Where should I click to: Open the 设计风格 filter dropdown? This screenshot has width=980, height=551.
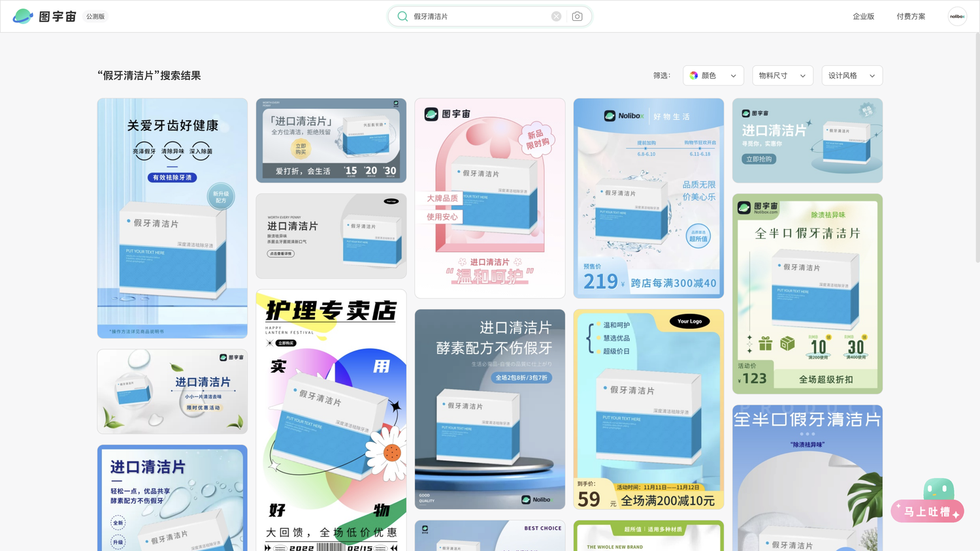(852, 76)
